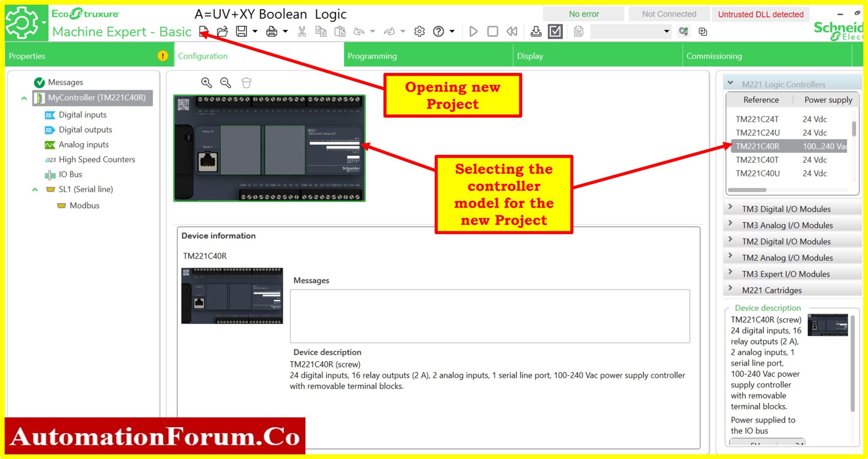Open the application settings gear
This screenshot has height=459, width=868.
tap(419, 31)
